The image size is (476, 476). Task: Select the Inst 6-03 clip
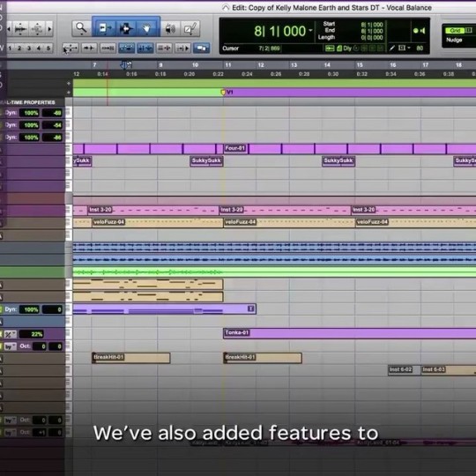pyautogui.click(x=449, y=370)
